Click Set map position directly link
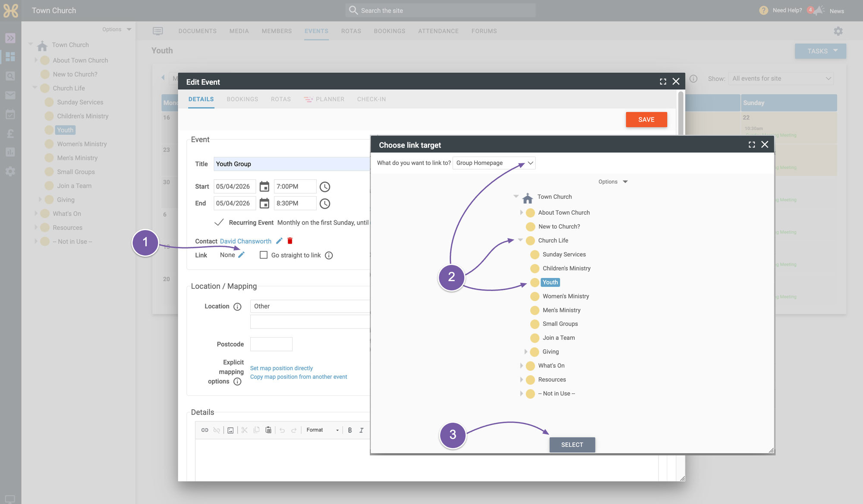Viewport: 863px width, 504px height. [281, 368]
